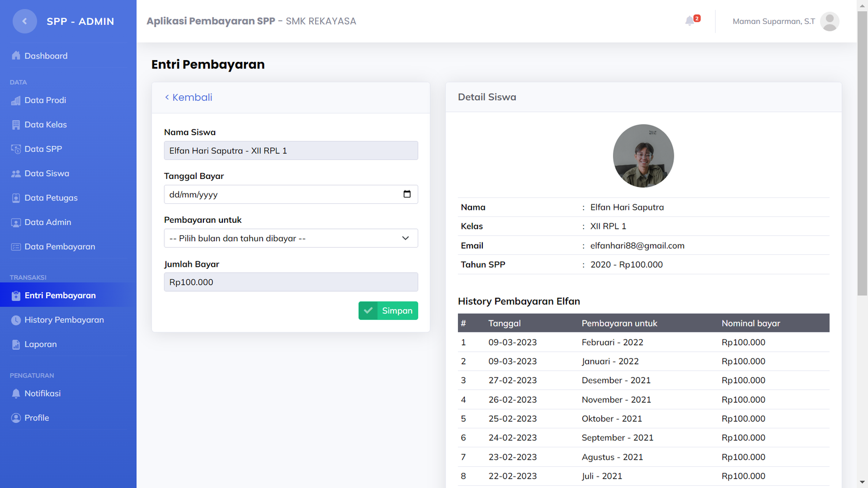The height and width of the screenshot is (488, 868).
Task: Click the Dashboard home icon
Action: (x=16, y=56)
